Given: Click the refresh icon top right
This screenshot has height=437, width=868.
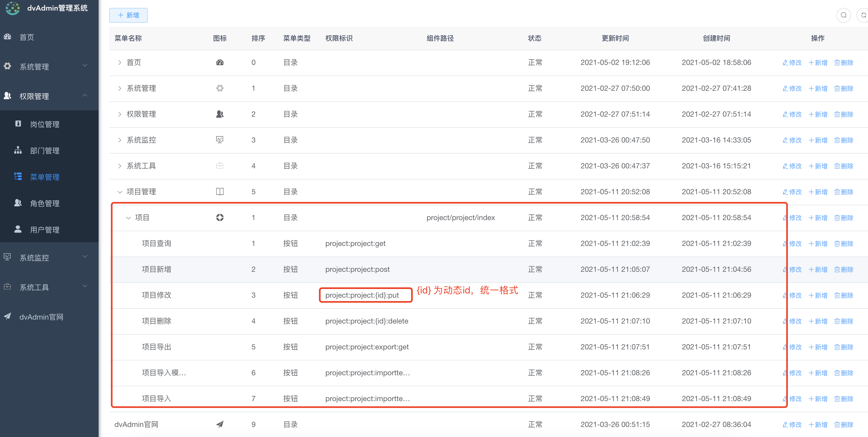Looking at the screenshot, I should point(864,15).
